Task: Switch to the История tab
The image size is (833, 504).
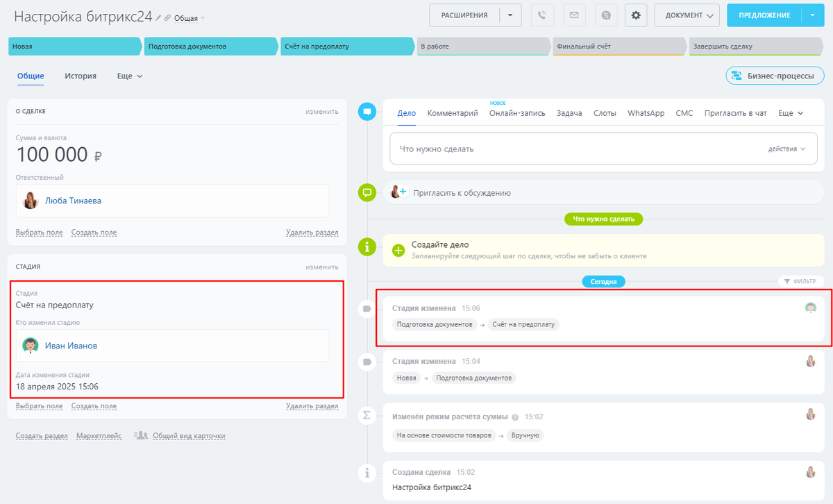Action: 81,76
